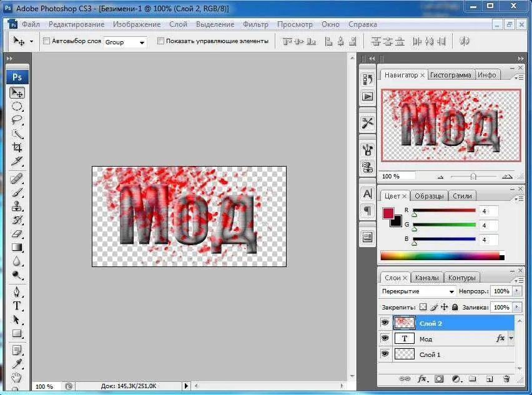Image resolution: width=532 pixels, height=395 pixels.
Task: Click the R channel value field
Action: click(x=488, y=211)
